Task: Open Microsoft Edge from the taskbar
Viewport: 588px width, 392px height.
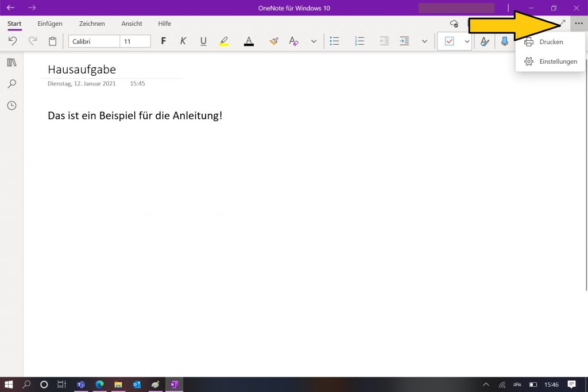Action: tap(99, 385)
